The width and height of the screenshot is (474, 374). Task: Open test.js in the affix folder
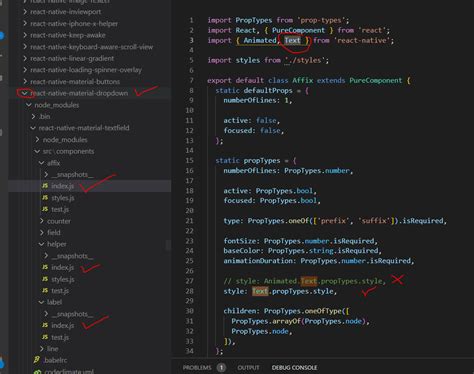click(60, 209)
